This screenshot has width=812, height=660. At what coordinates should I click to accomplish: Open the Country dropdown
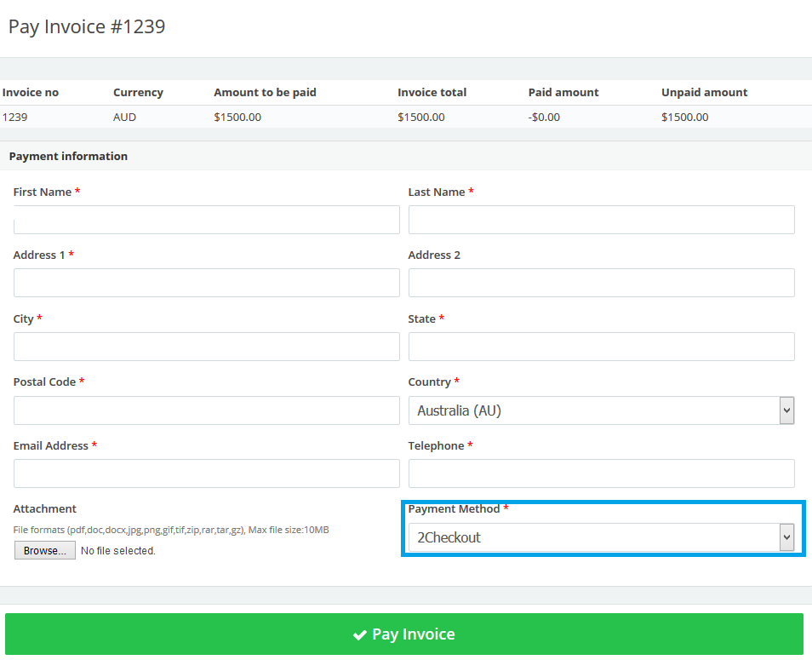pos(602,410)
